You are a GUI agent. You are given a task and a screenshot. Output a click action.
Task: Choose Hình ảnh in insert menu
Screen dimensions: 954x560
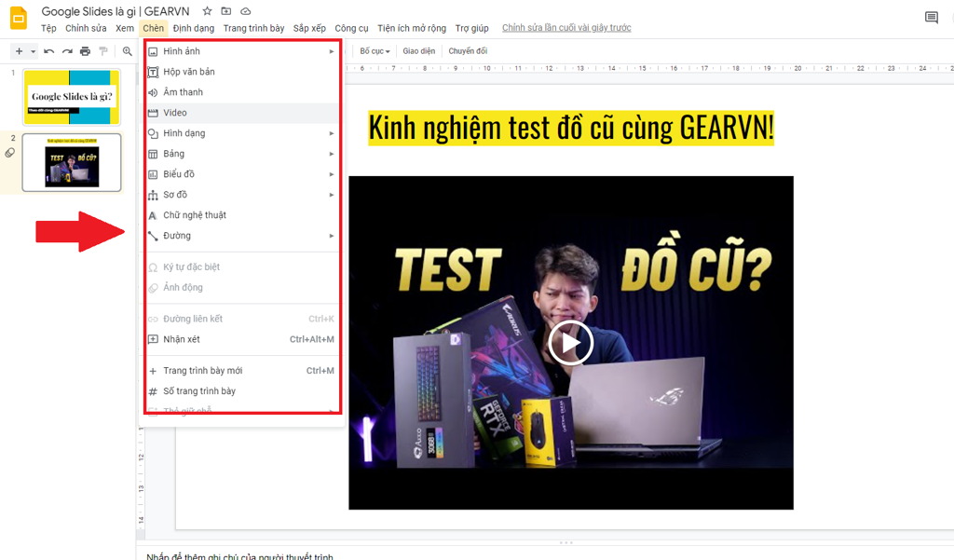coord(242,51)
